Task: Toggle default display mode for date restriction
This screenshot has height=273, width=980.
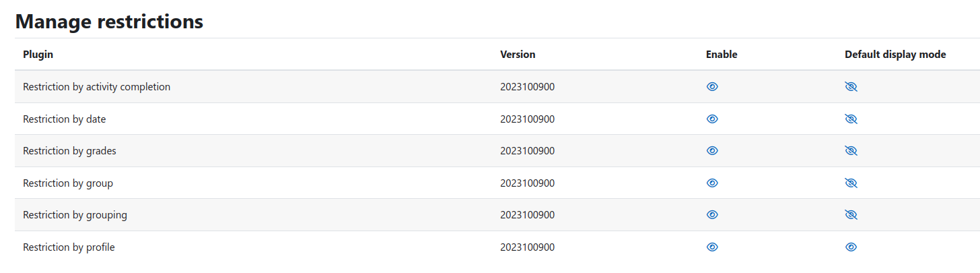Action: tap(851, 119)
